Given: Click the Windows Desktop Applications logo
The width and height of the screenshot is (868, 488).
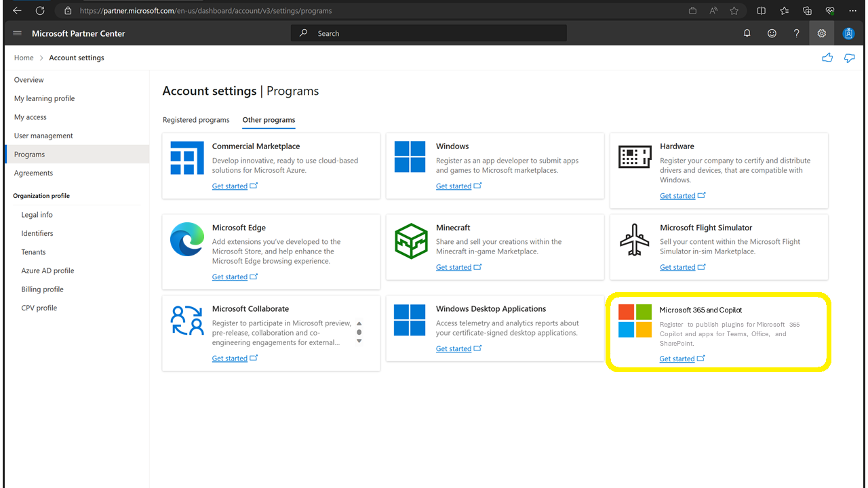Looking at the screenshot, I should coord(410,320).
